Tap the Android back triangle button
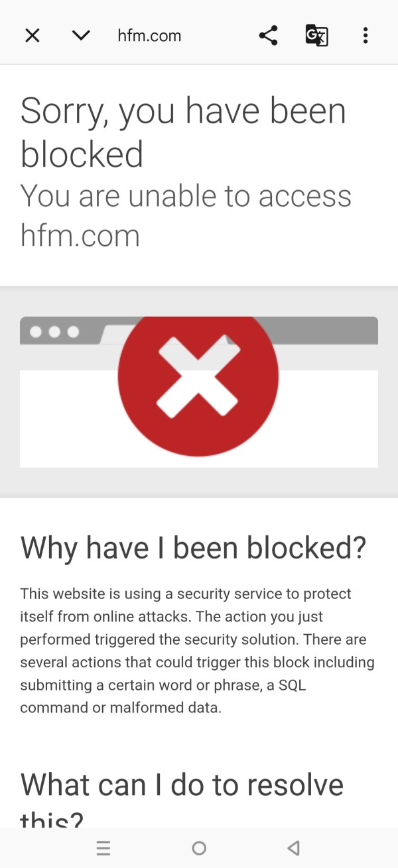Viewport: 398px width, 868px height. [x=294, y=848]
